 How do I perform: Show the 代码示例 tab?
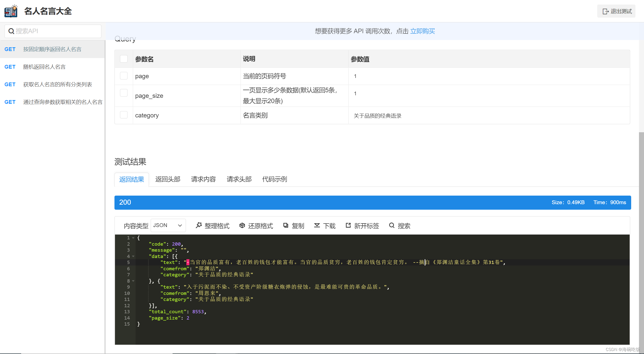[x=274, y=179]
